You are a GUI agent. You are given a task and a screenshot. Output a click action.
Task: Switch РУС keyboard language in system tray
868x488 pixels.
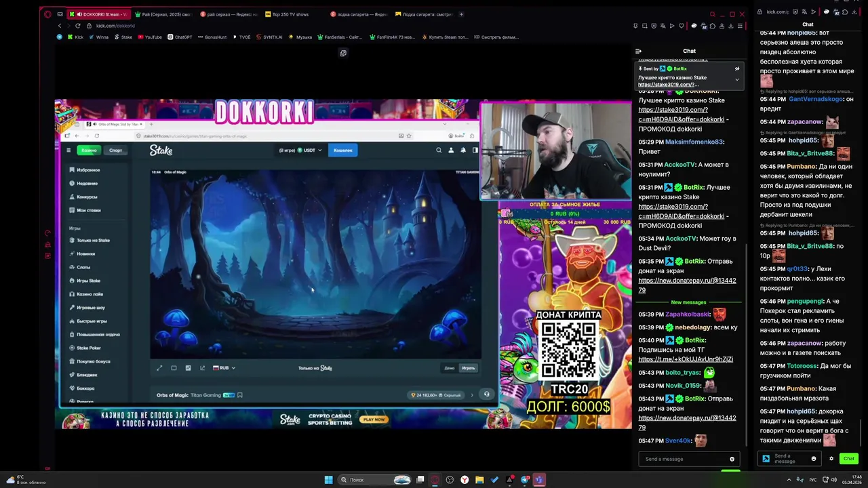point(813,480)
